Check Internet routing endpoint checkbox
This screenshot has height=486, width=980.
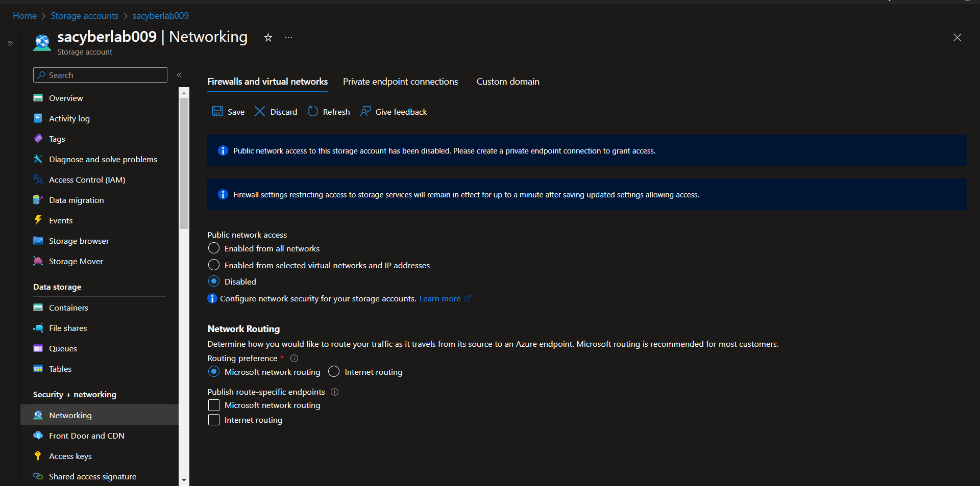point(214,420)
